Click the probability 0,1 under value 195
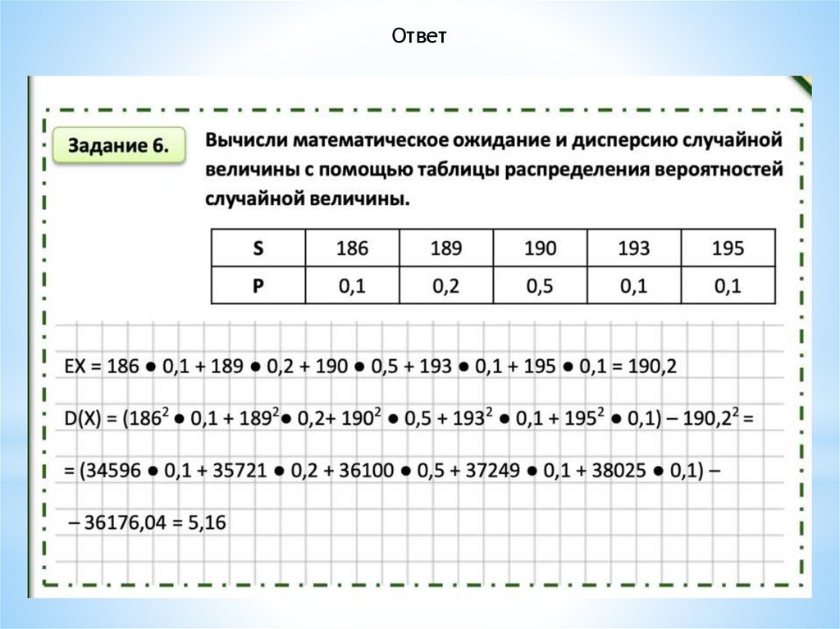The width and height of the screenshot is (840, 629). (x=728, y=285)
